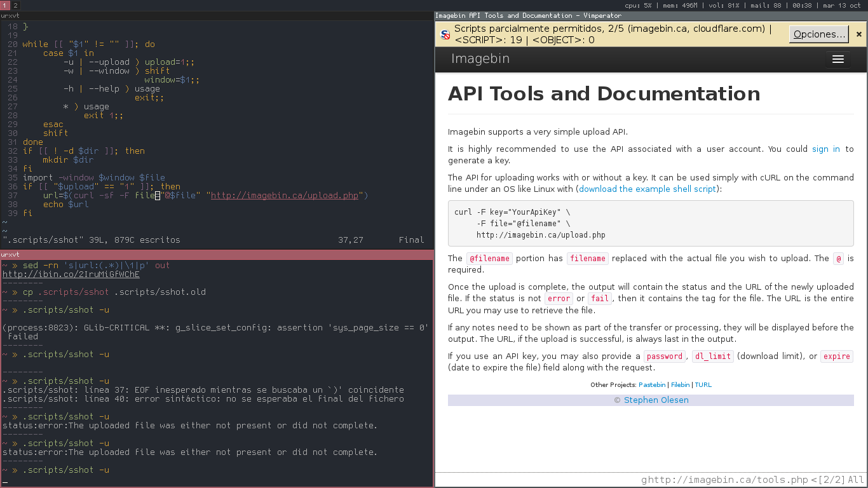Open the Opciones... dropdown button
The height and width of the screenshot is (488, 868).
pyautogui.click(x=819, y=34)
